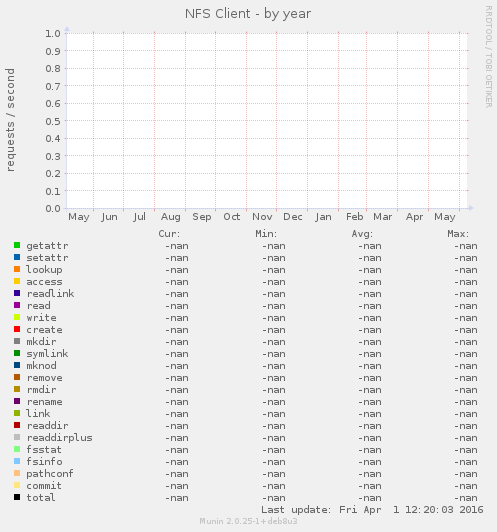Click the yellow access legend swatch

pyautogui.click(x=17, y=281)
